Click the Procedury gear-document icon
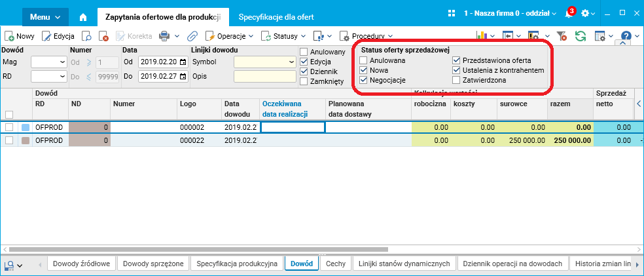 click(x=345, y=36)
